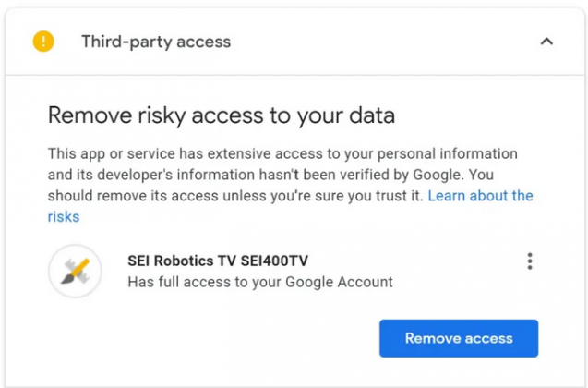
Task: Collapse the Third-party access section
Action: (546, 42)
